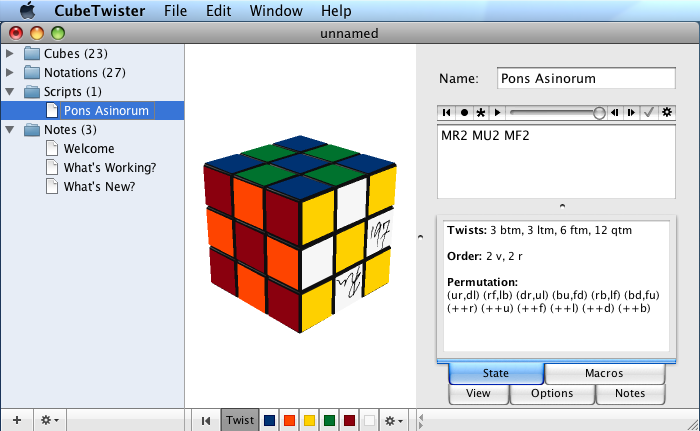Select the orange color swatch

(x=289, y=421)
